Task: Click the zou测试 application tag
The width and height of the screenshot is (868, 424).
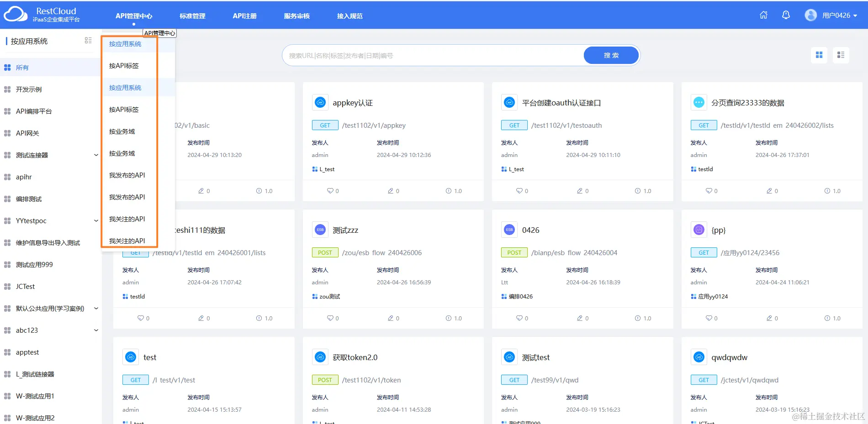Action: pos(329,297)
